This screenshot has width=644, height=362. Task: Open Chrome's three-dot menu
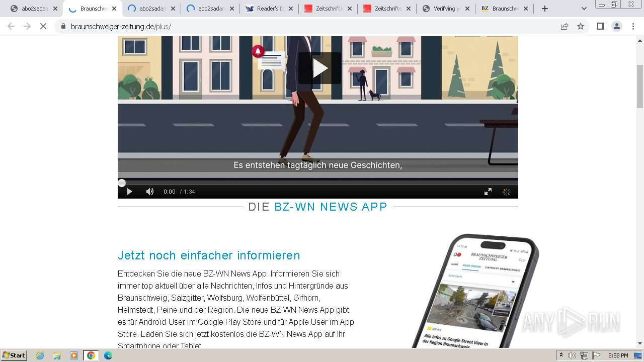pos(633,26)
